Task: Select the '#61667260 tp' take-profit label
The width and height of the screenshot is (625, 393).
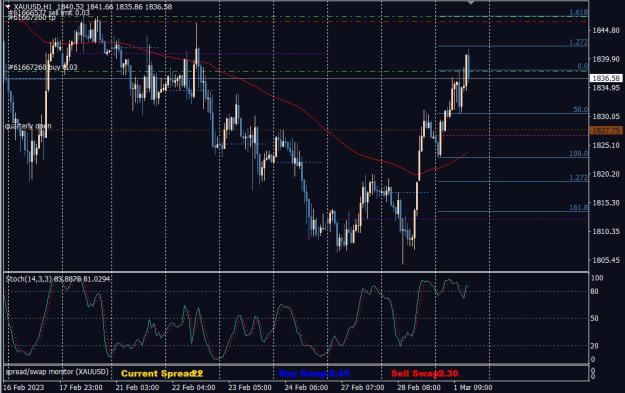Action: 32,18
